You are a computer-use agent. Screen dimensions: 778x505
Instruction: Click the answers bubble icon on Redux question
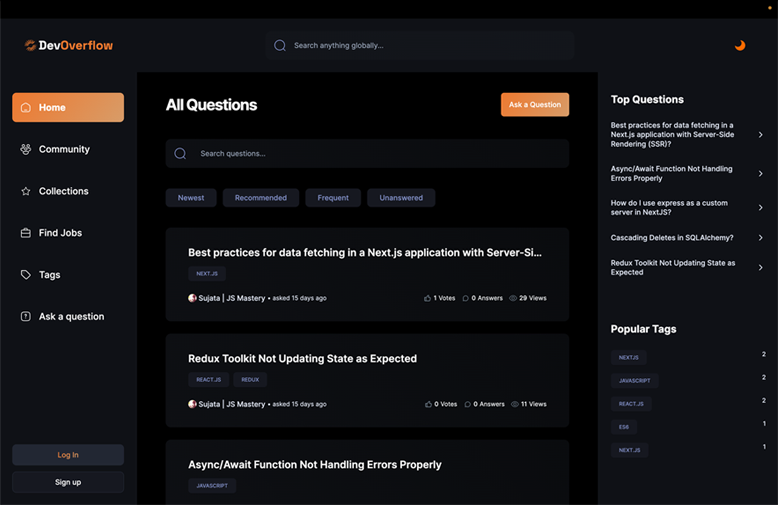tap(467, 404)
